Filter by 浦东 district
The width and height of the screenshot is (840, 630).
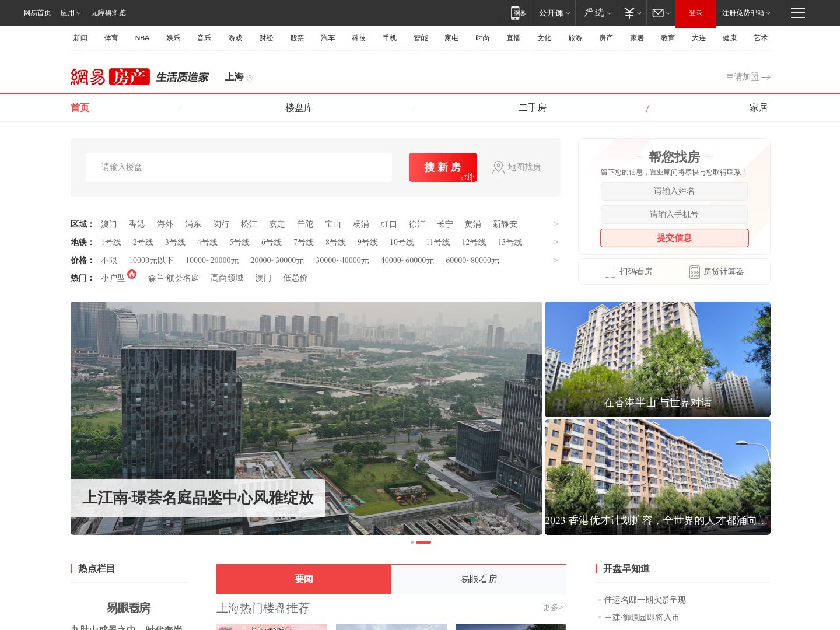click(193, 225)
